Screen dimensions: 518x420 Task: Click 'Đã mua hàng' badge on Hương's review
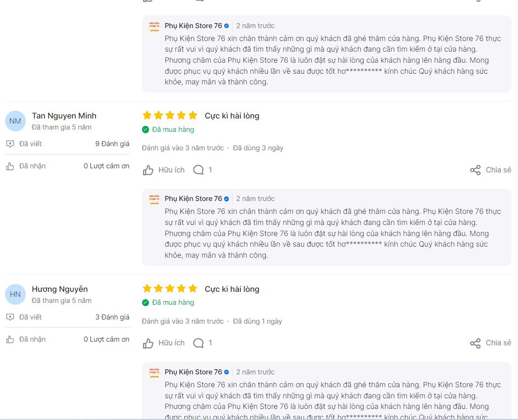168,302
